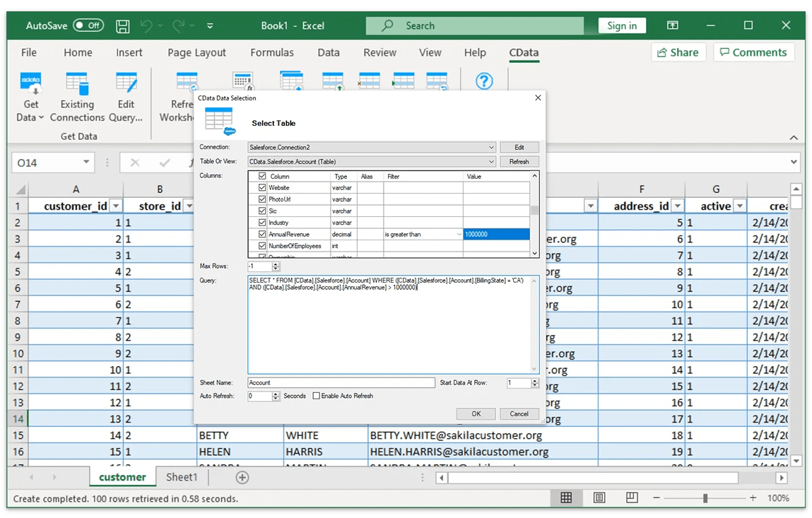Open the 'is greater than' filter dropdown

click(459, 234)
